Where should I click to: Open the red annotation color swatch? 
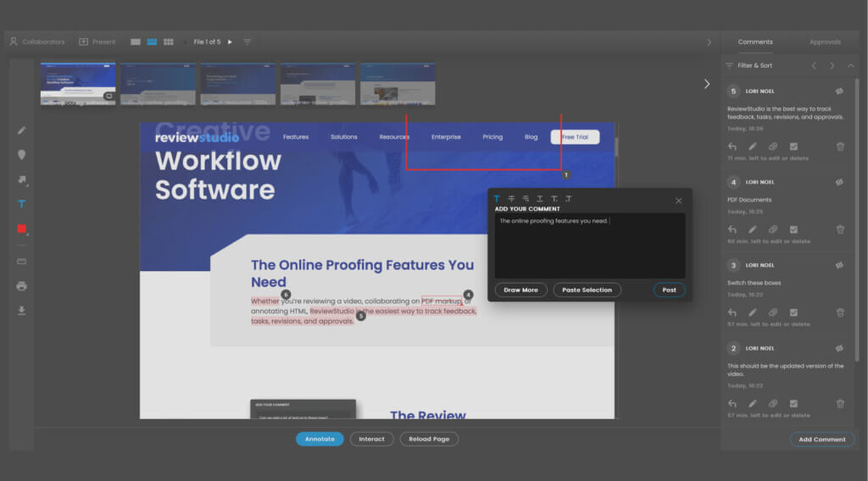point(21,229)
